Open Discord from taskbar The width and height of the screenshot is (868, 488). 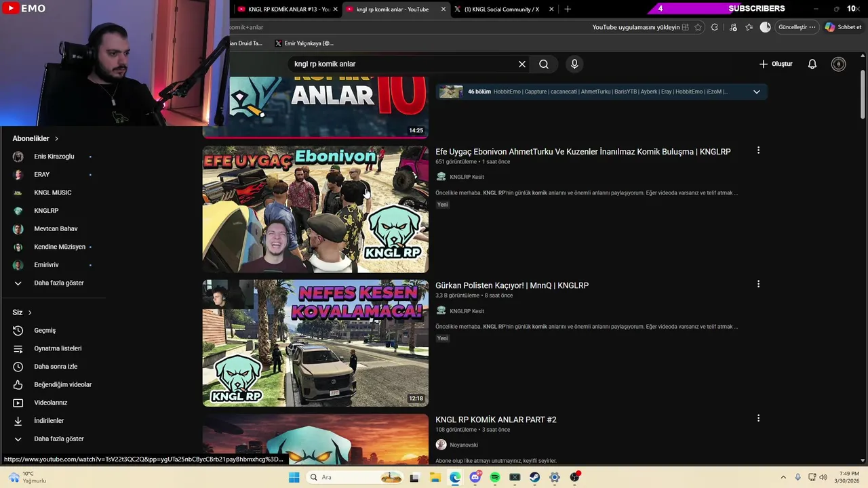[475, 477]
